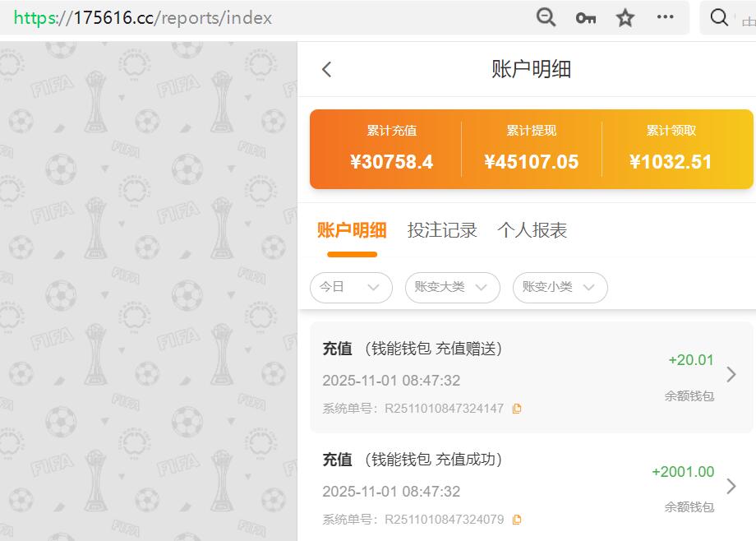This screenshot has height=541, width=756.
Task: Click the back arrow beside 账户明细 title
Action: click(x=326, y=70)
